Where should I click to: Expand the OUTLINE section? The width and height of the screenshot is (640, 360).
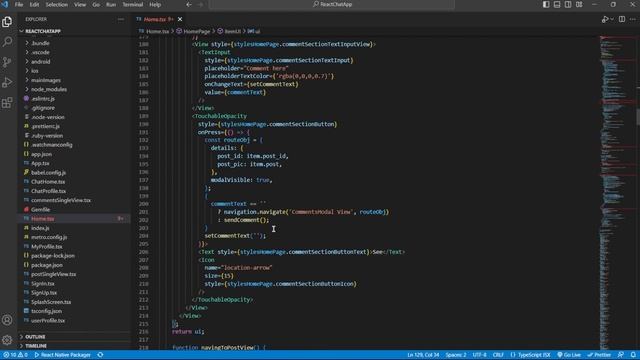pos(35,337)
